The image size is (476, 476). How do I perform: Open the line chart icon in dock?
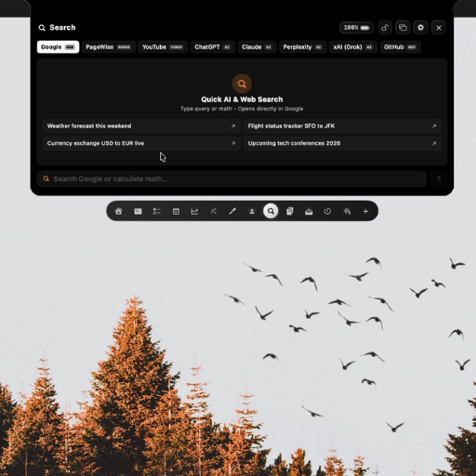(x=194, y=211)
